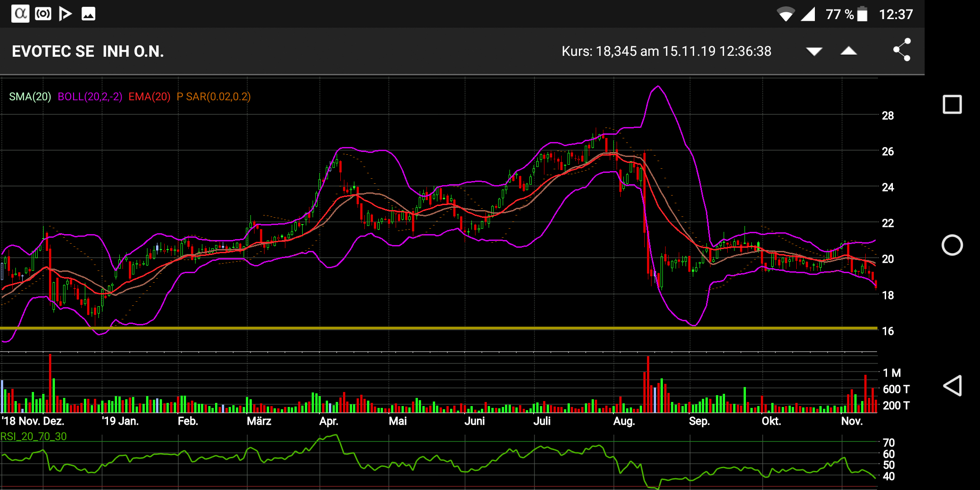Tap the Kurs price and date text

tap(666, 51)
